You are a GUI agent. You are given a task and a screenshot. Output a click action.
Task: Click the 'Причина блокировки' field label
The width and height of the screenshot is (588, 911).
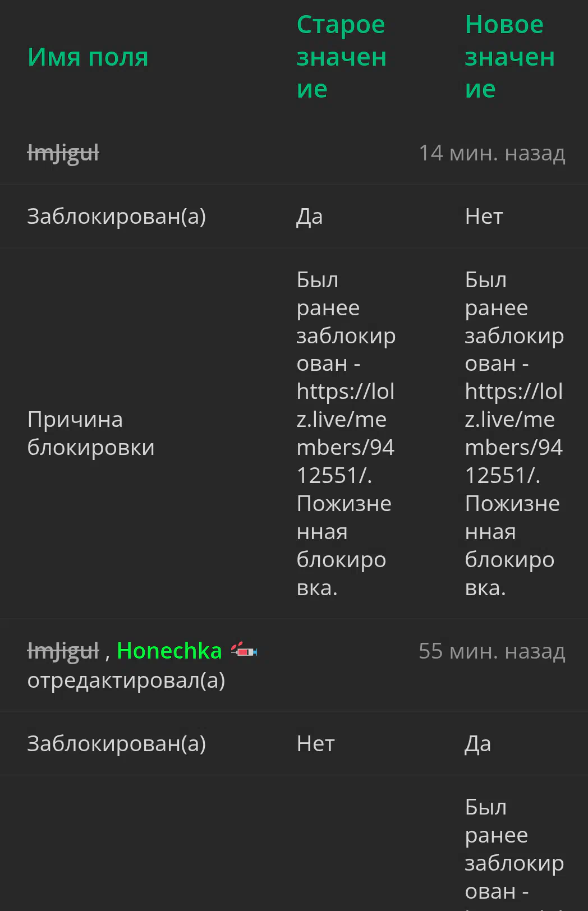tap(91, 433)
